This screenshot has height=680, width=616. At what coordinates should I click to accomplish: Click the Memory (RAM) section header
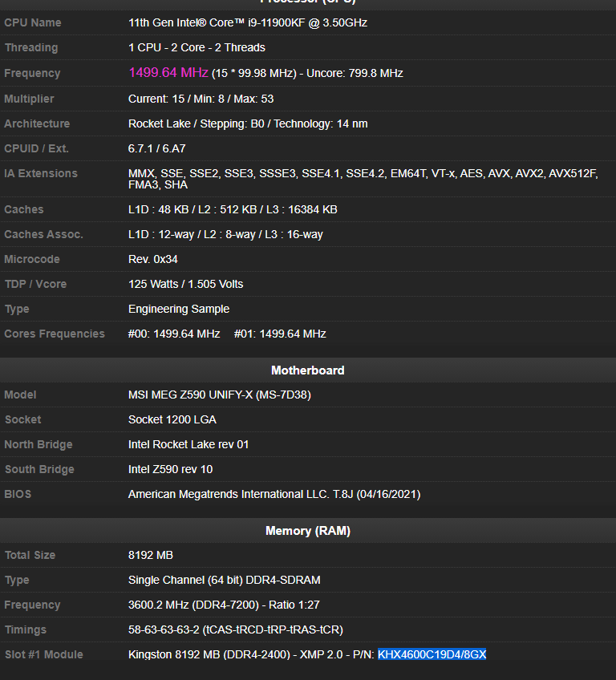[307, 531]
